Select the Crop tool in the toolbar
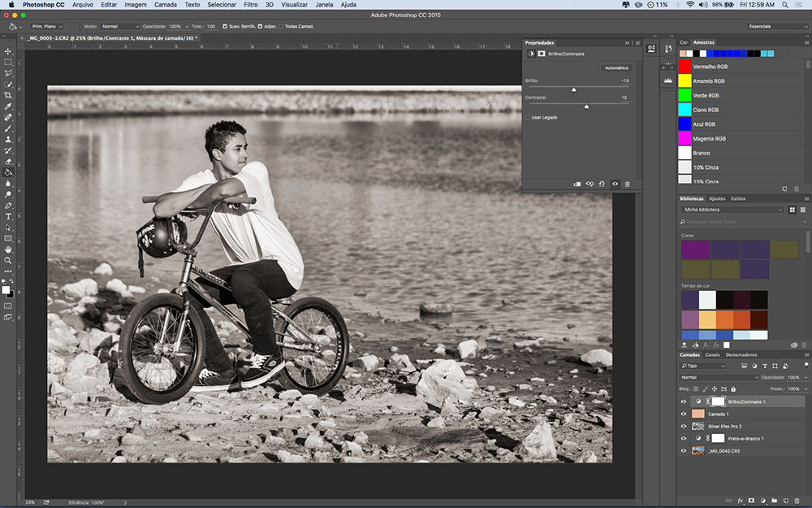812x508 pixels. (x=8, y=95)
